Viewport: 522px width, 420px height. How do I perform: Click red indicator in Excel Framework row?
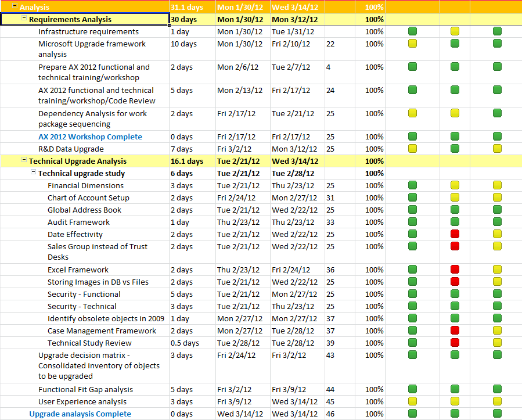[x=455, y=270]
